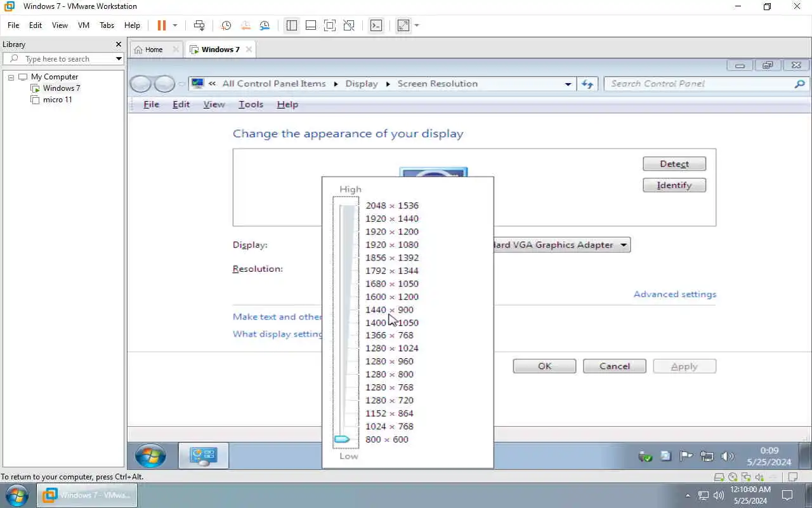The image size is (812, 508).
Task: Click the resolution slider thumb
Action: click(x=342, y=439)
